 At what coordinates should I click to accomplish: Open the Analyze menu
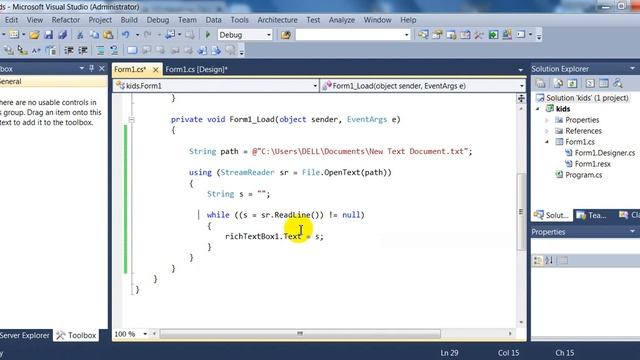[x=342, y=20]
